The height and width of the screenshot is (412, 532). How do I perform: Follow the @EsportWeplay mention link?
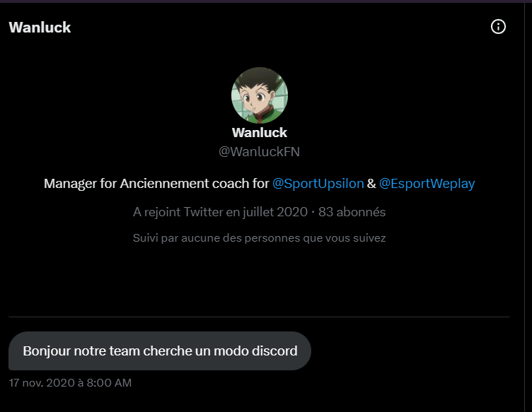coord(427,183)
